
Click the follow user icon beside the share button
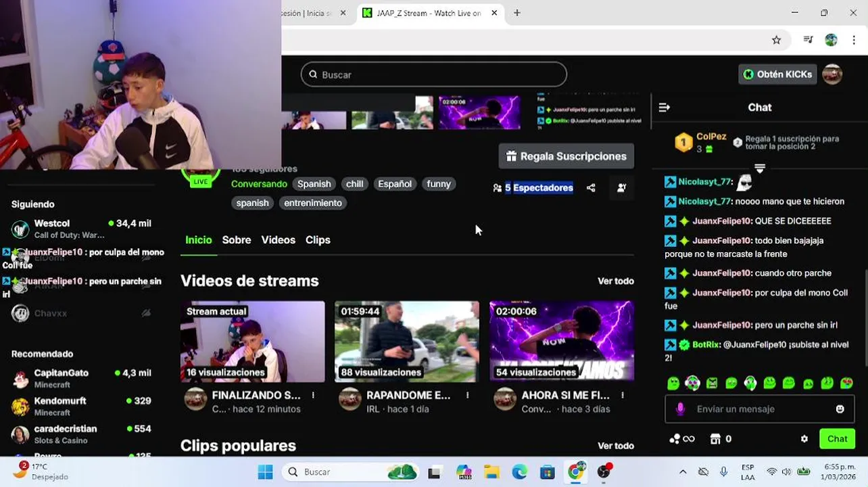pyautogui.click(x=621, y=188)
